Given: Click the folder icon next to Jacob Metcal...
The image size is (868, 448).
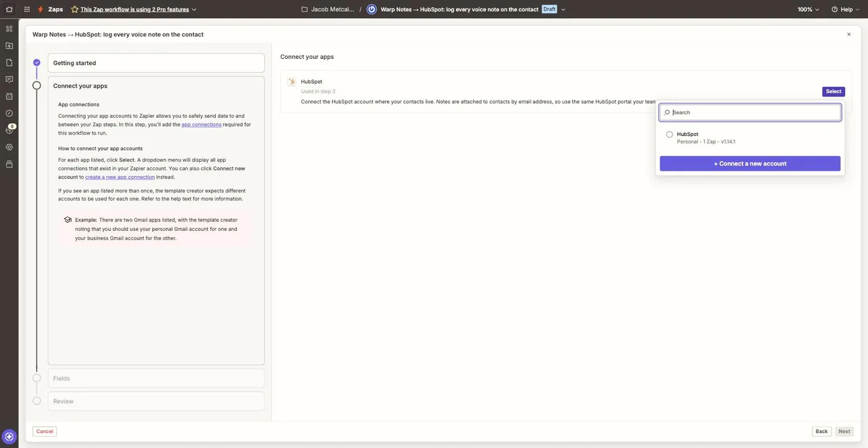Looking at the screenshot, I should (304, 9).
